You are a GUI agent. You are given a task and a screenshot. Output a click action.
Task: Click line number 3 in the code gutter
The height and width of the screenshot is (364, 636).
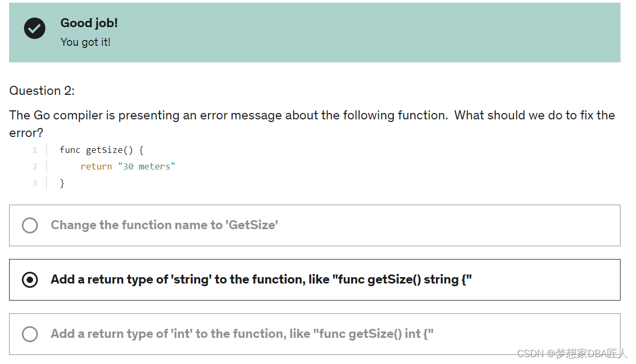point(35,183)
